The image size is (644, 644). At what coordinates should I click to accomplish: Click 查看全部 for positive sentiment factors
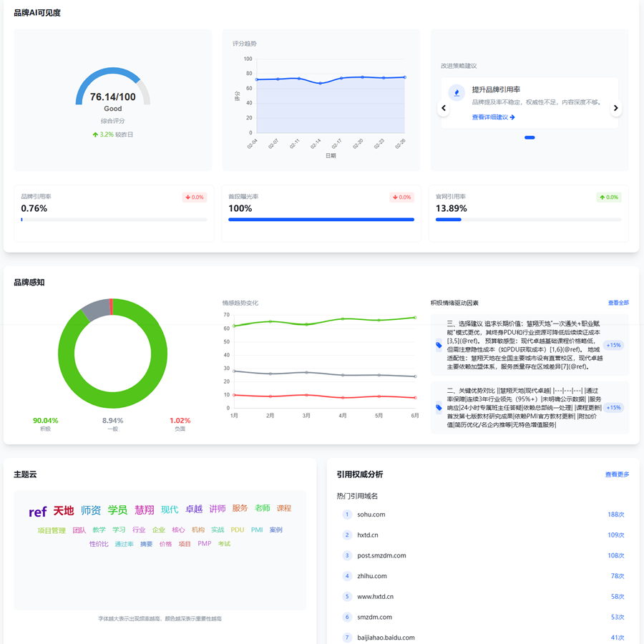click(618, 303)
